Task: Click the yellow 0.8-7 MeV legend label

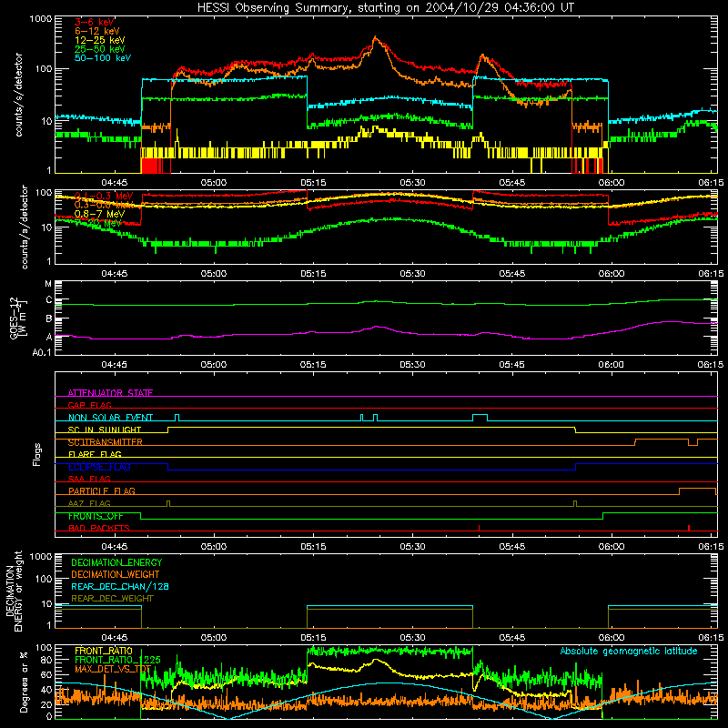Action: pyautogui.click(x=99, y=214)
